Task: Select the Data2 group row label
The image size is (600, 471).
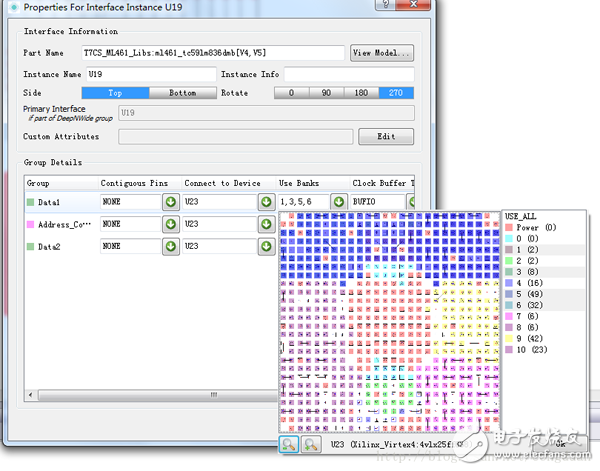Action: tap(49, 246)
